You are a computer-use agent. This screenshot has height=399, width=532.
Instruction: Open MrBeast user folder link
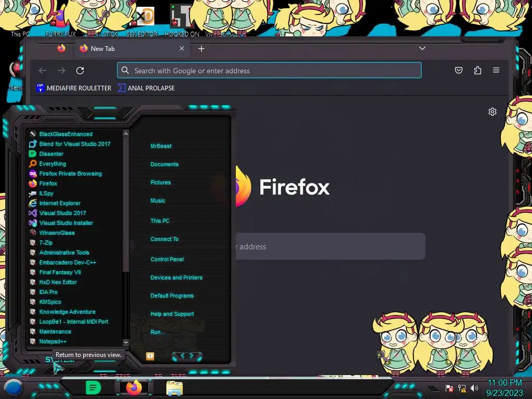[161, 146]
